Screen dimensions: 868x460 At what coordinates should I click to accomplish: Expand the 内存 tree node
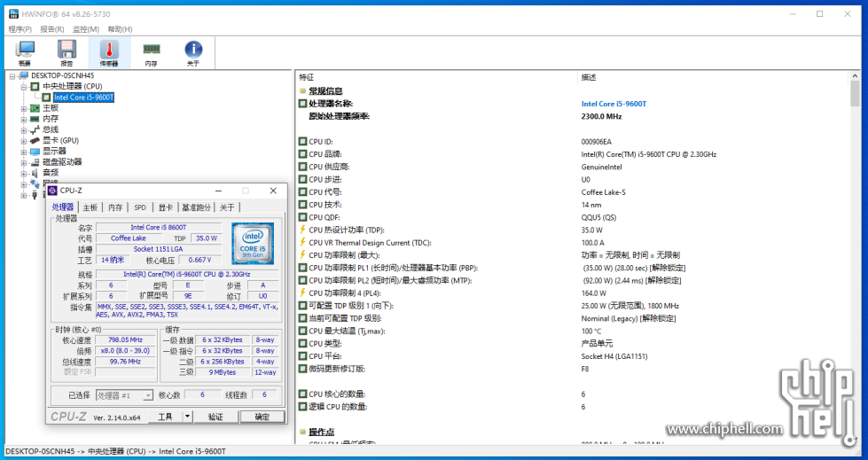(24, 119)
